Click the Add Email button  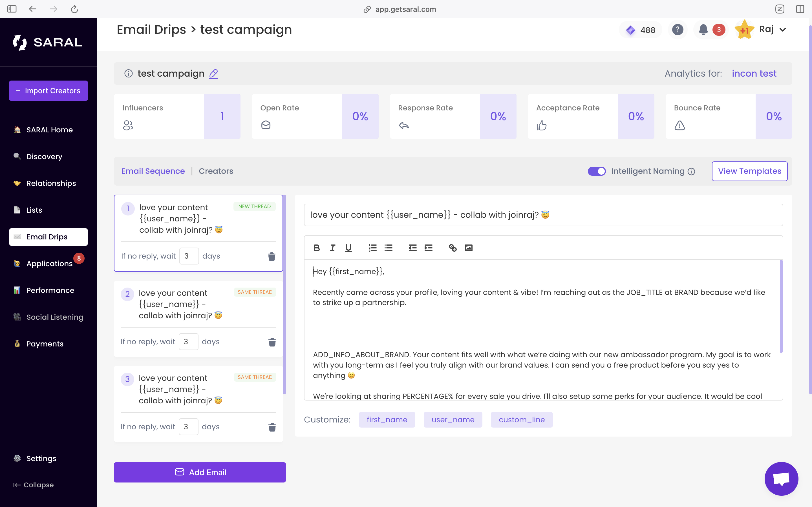200,472
